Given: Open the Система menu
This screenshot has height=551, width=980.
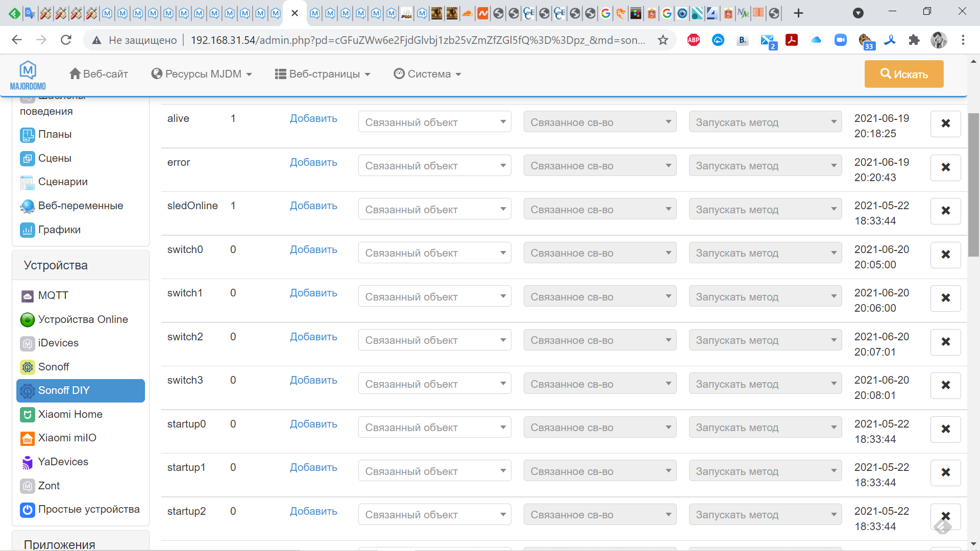Looking at the screenshot, I should [x=428, y=74].
